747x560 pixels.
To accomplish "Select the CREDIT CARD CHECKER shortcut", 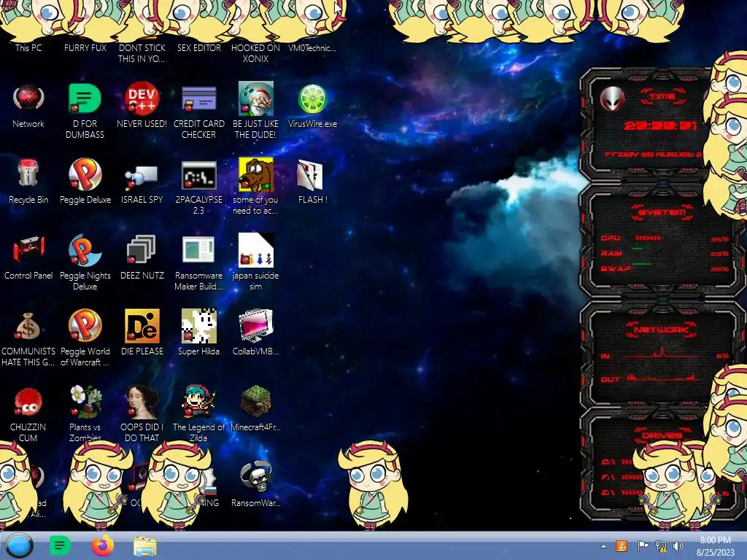I will [198, 99].
